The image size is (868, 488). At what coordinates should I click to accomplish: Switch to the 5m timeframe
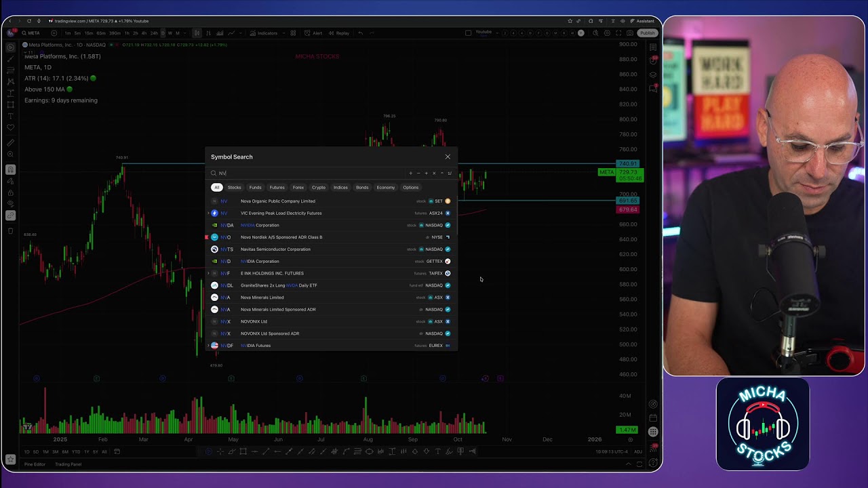click(77, 33)
